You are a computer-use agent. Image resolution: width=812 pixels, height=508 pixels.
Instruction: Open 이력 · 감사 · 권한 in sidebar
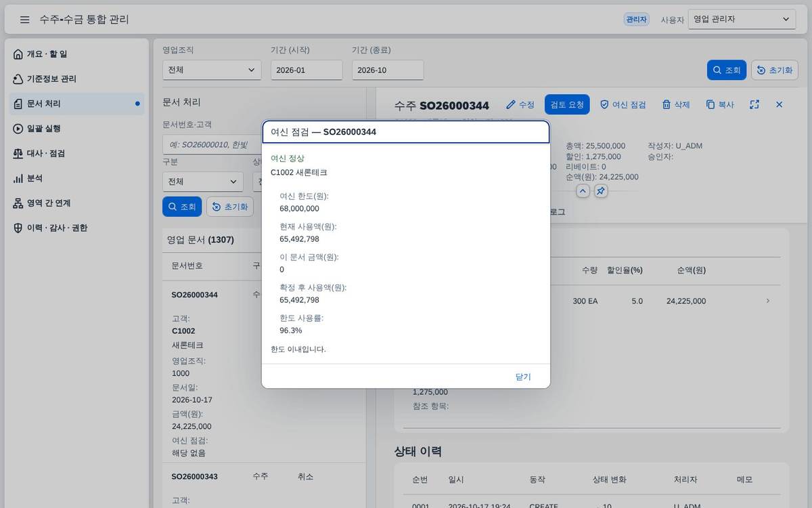pyautogui.click(x=77, y=228)
